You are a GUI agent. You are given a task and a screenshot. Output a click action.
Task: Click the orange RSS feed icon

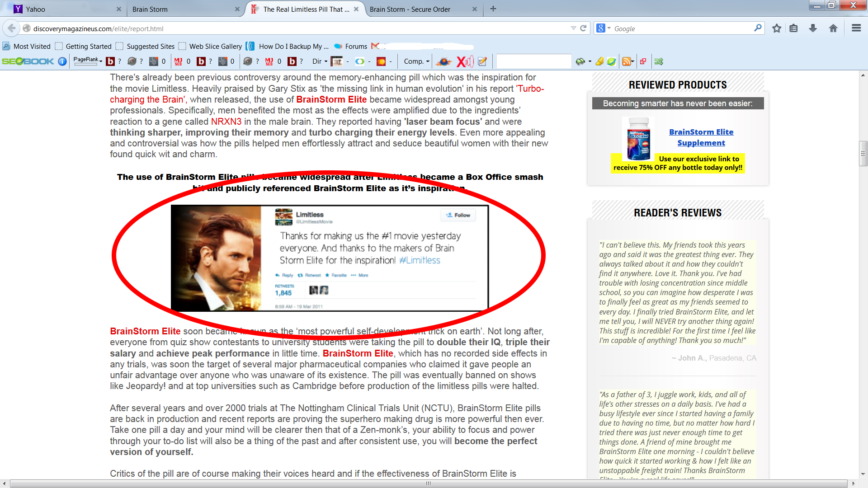tap(626, 61)
